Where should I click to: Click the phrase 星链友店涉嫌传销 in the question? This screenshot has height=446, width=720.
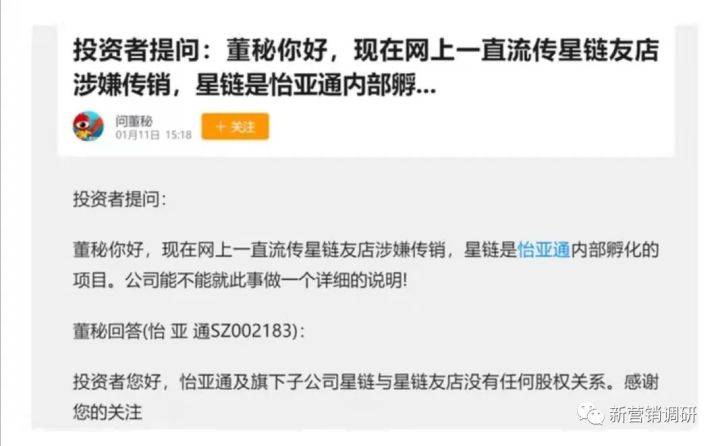(375, 250)
